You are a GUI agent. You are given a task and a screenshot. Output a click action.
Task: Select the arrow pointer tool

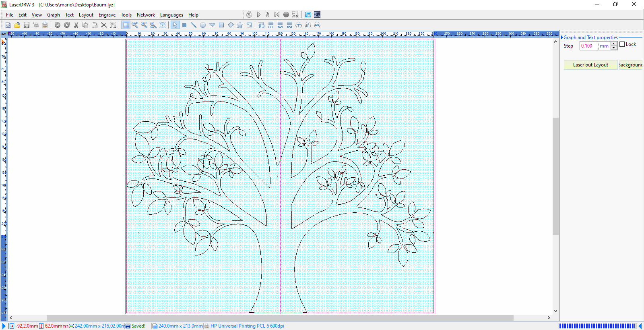tap(175, 25)
